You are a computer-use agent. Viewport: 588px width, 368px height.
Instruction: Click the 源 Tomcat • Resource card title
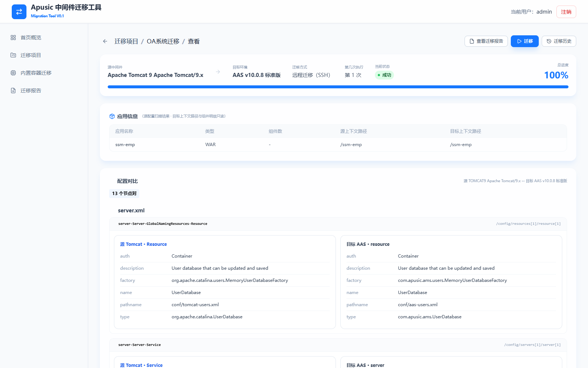(143, 244)
